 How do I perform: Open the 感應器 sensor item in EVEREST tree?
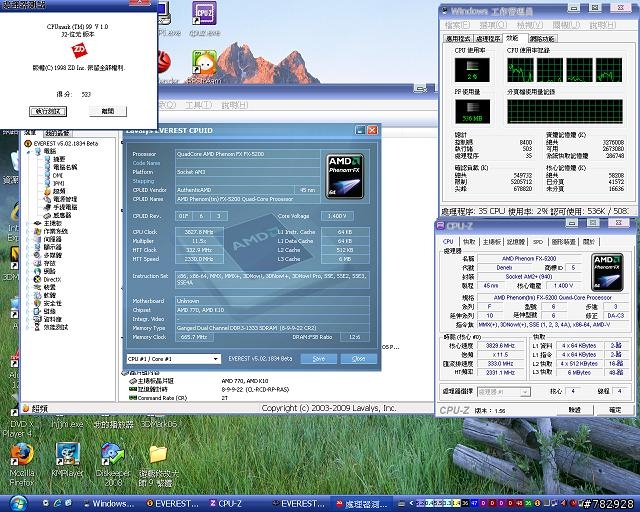tap(57, 215)
